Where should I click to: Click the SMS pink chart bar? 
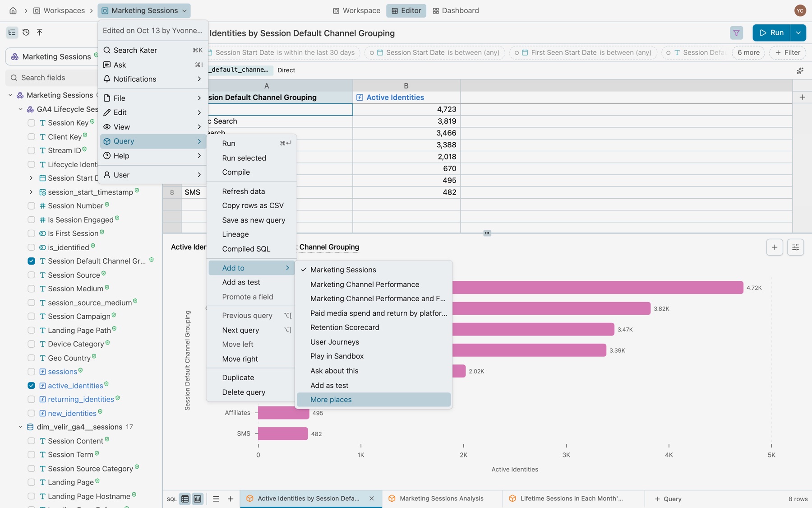283,433
